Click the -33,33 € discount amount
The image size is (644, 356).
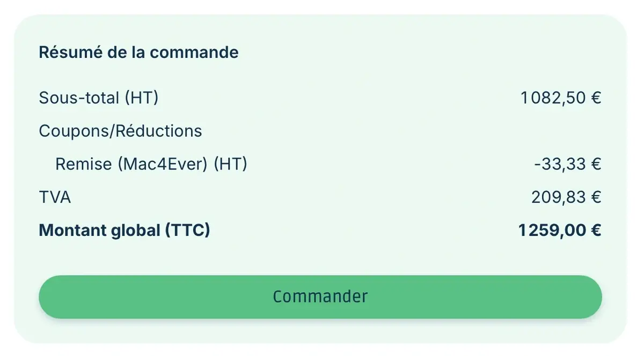[x=567, y=164]
